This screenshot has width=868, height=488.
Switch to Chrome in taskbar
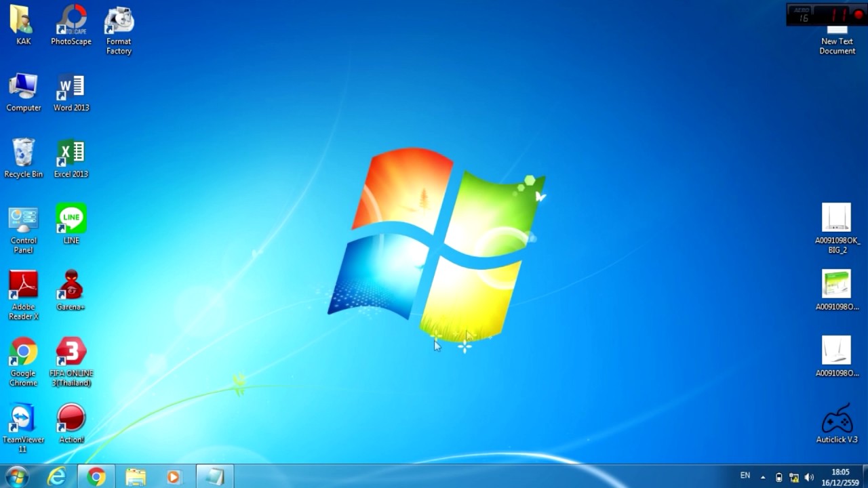96,477
